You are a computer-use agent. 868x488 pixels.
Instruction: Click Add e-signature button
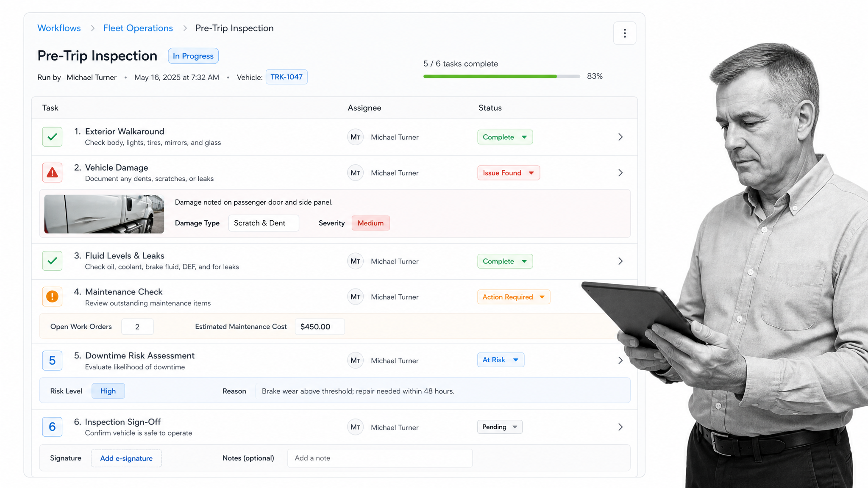[x=126, y=458]
